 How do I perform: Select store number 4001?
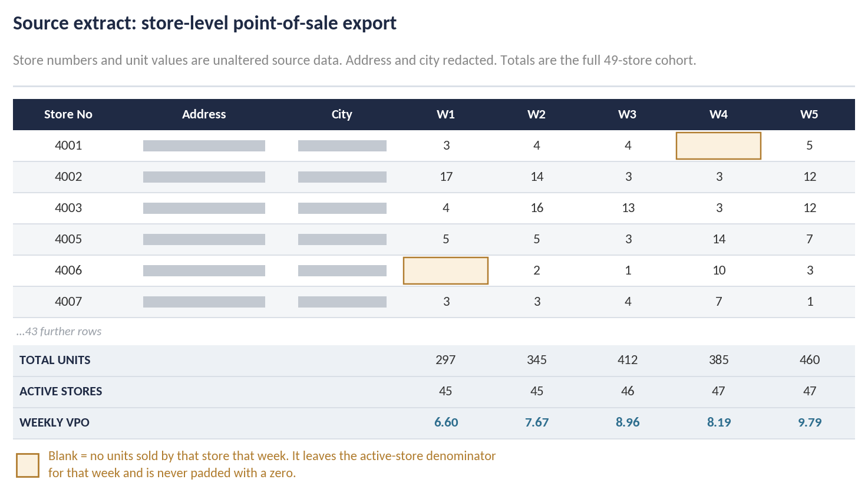[68, 146]
